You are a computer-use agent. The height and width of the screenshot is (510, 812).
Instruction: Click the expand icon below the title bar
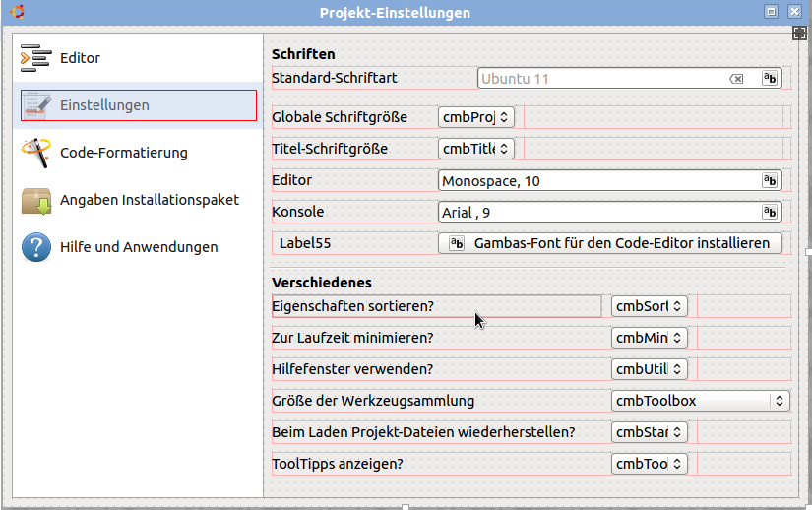(x=800, y=33)
